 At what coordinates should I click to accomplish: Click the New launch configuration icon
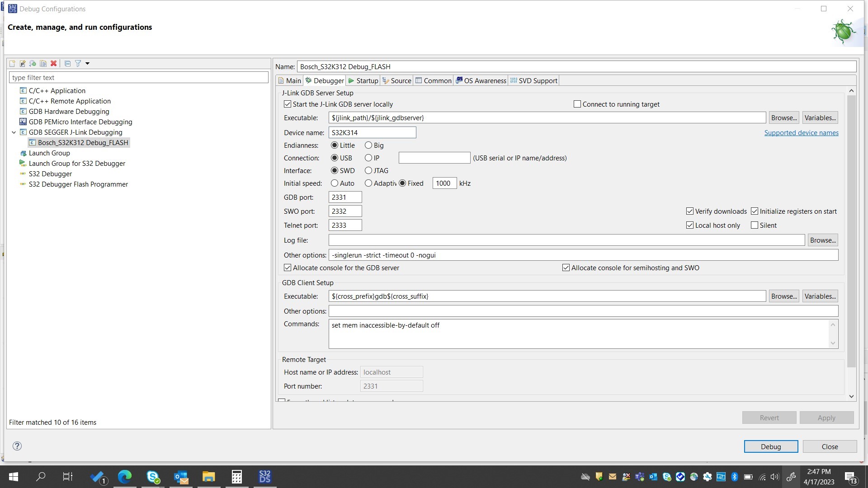[12, 63]
